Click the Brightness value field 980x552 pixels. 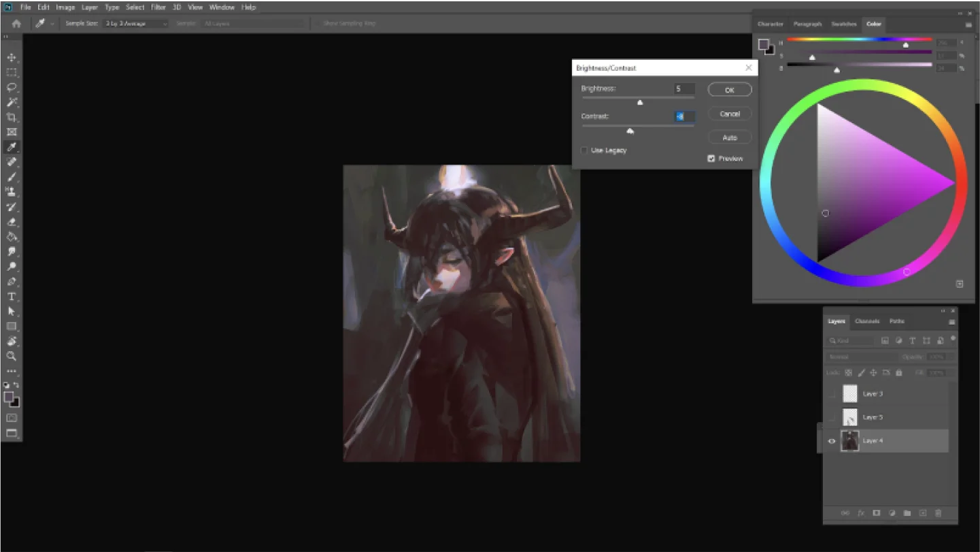684,88
